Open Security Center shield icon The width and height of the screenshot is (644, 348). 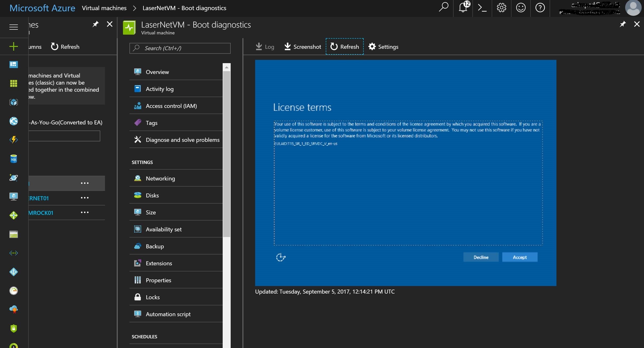[14, 328]
